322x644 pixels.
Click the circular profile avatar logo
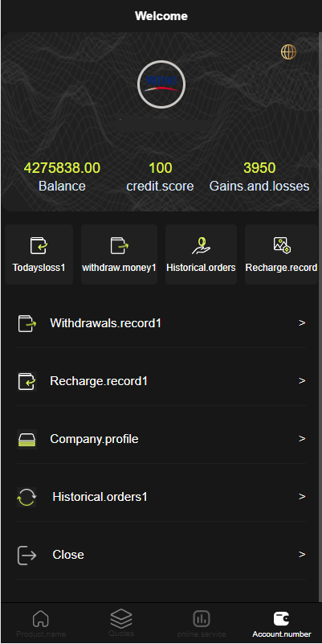click(161, 84)
